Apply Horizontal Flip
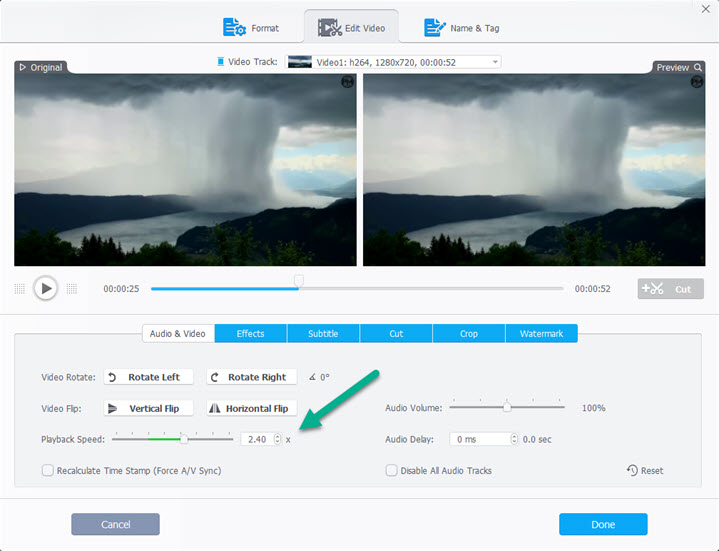719x551 pixels. [x=251, y=408]
